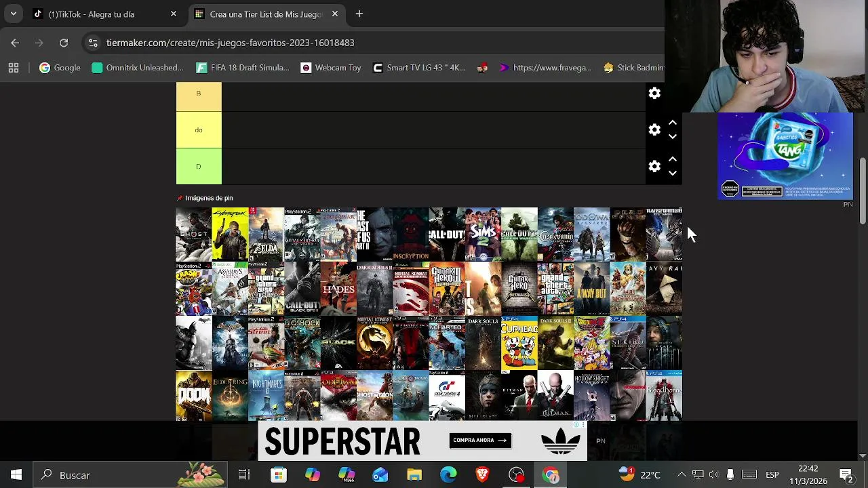
Task: Move tier D row down
Action: pyautogui.click(x=673, y=173)
